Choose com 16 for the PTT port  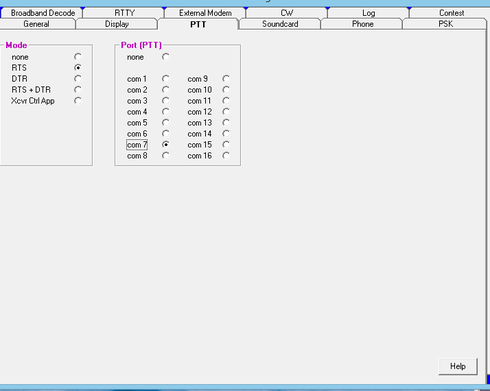(226, 156)
